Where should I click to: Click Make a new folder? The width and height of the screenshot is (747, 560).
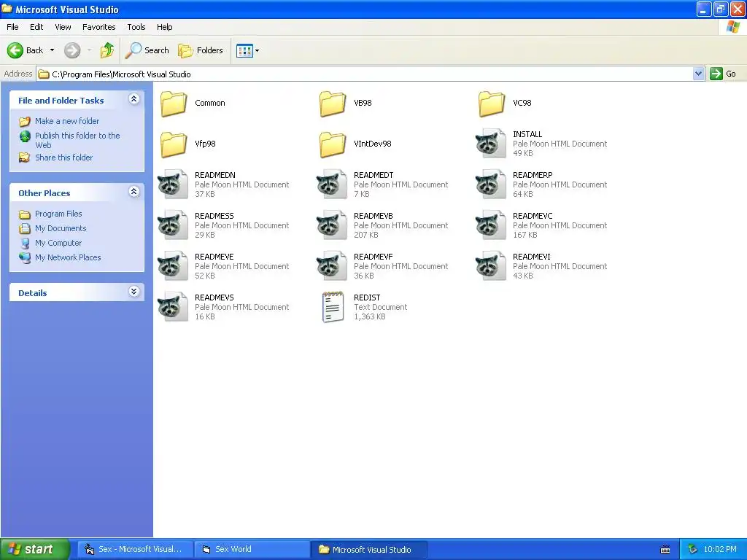click(66, 121)
